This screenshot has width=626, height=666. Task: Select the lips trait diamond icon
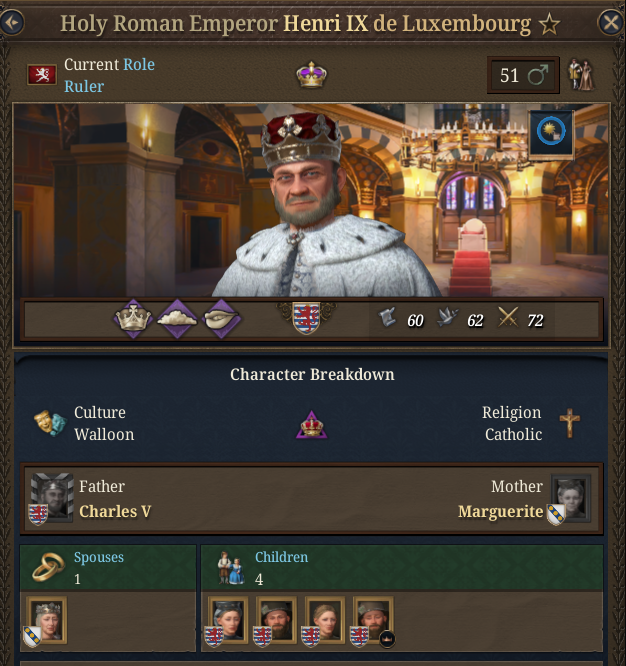[x=219, y=319]
